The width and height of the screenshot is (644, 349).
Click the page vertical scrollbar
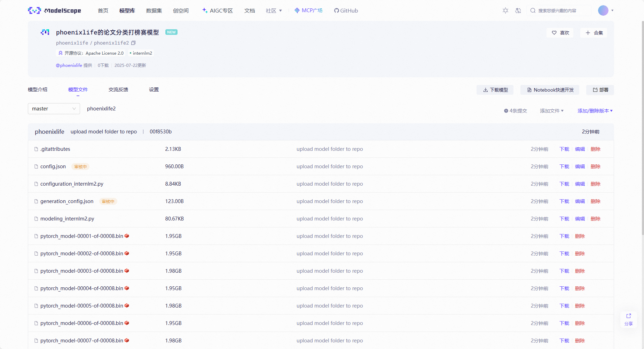pos(643,128)
